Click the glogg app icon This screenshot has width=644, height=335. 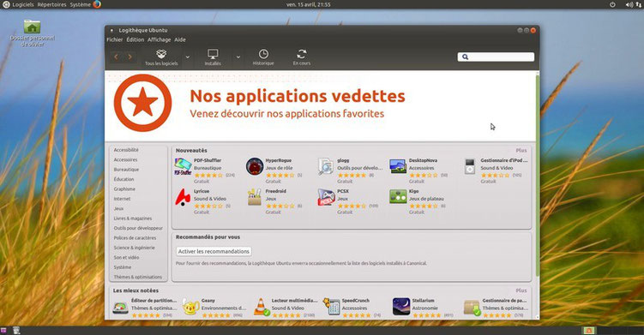pos(326,167)
